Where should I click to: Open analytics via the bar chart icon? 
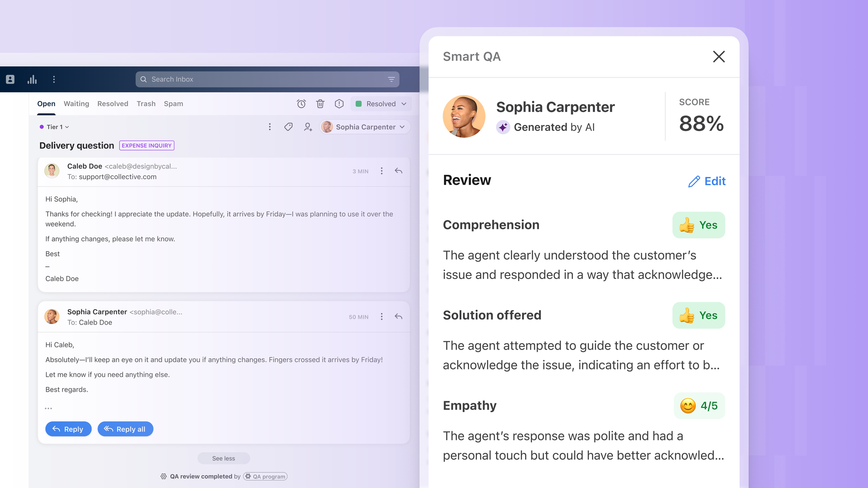pos(32,79)
